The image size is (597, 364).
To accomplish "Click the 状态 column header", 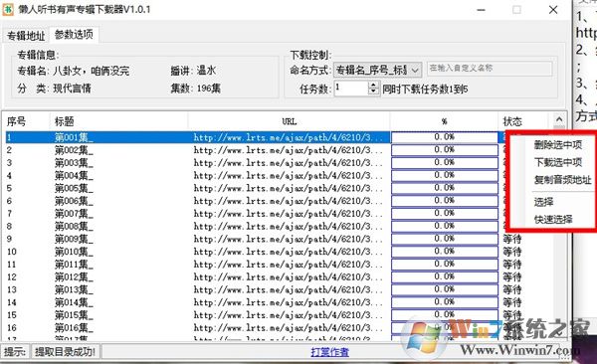I will coord(523,121).
